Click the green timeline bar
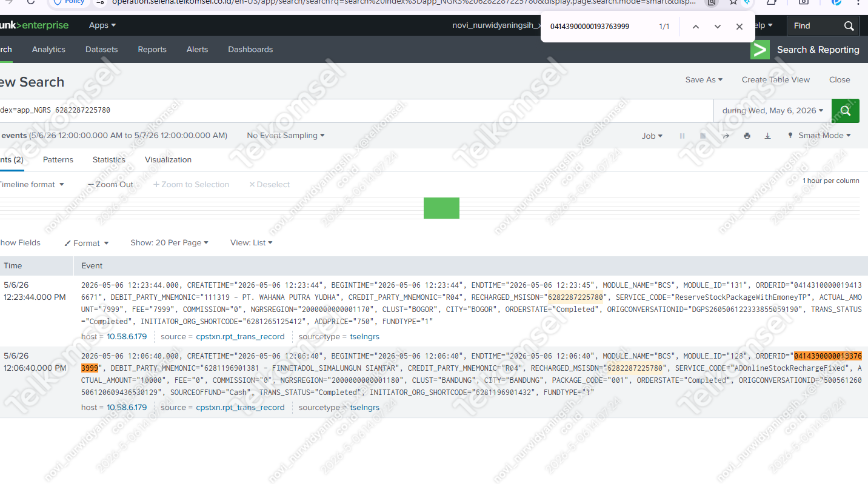The image size is (868, 484). [x=441, y=208]
